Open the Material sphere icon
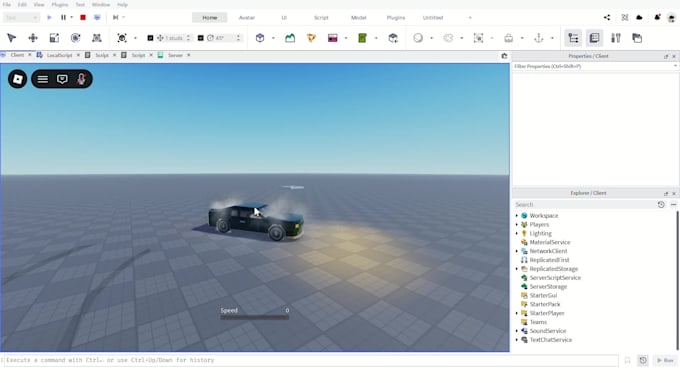The height and width of the screenshot is (383, 680). [418, 38]
